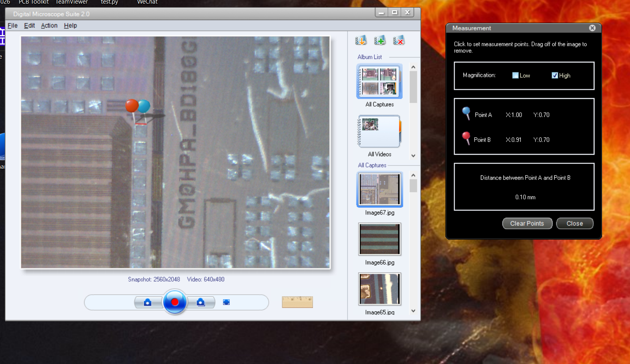The width and height of the screenshot is (630, 364).
Task: Click the delete album icon with red X
Action: point(398,40)
